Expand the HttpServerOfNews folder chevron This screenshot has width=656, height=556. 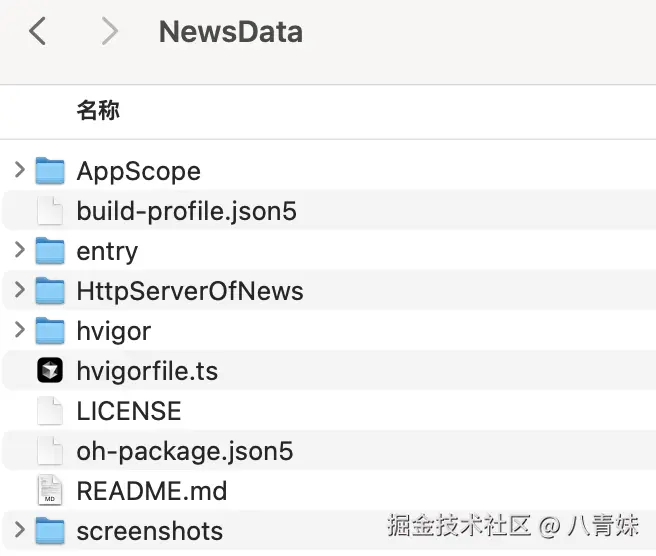point(19,290)
